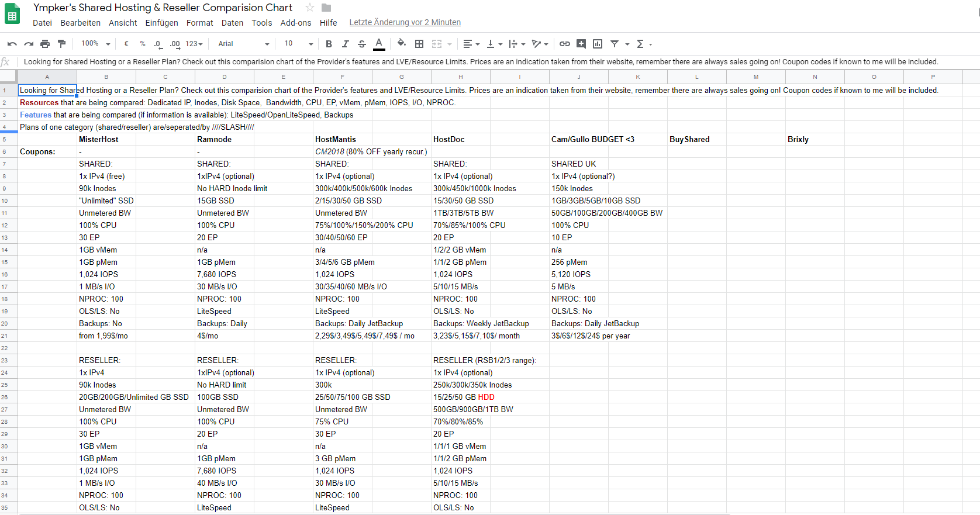The image size is (980, 515).
Task: Toggle strikethrough formatting
Action: [362, 44]
